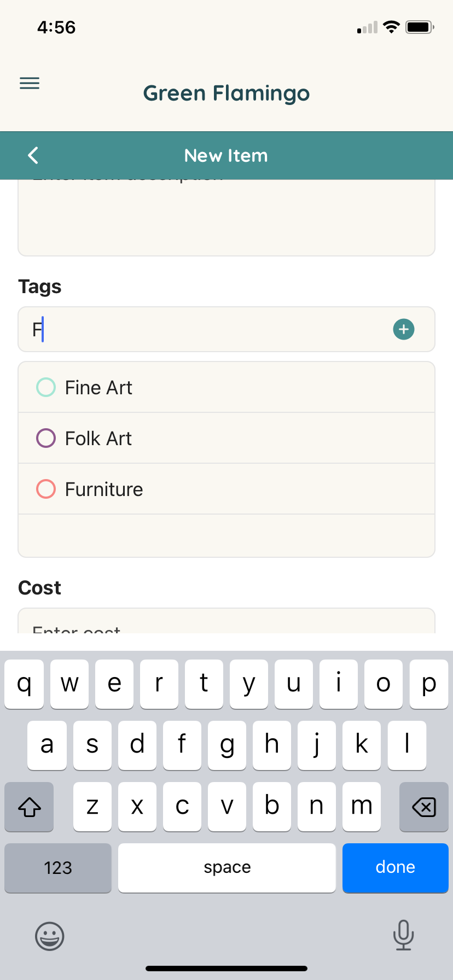Tap the shift arrow key

[29, 807]
